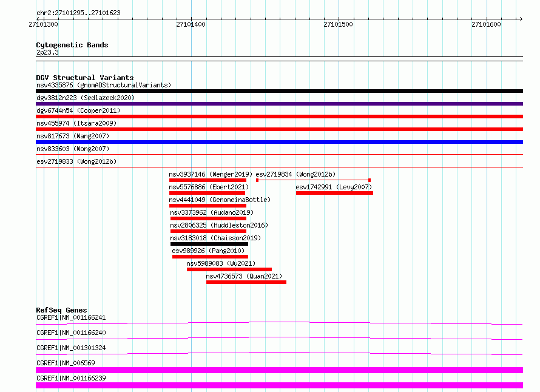This screenshot has width=540, height=392.
Task: Select the thin esv2719834 line with end caps
Action: point(314,180)
